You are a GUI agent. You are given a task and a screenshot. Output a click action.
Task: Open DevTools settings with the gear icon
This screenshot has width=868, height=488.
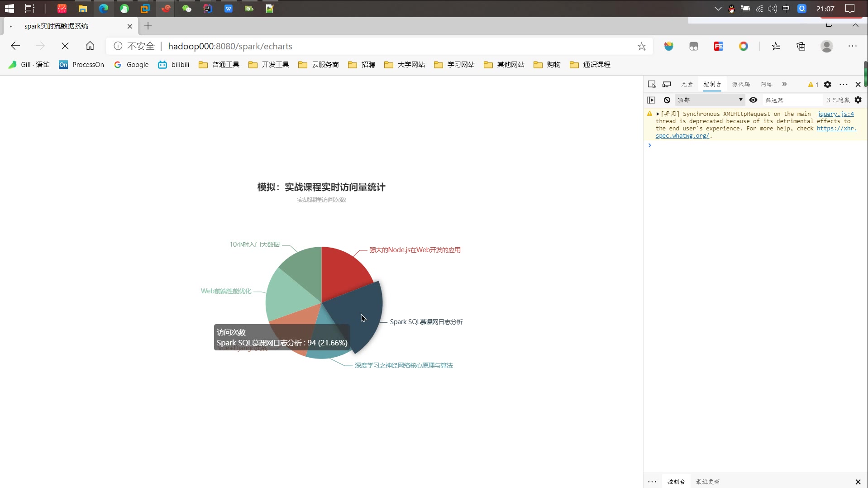coord(827,85)
